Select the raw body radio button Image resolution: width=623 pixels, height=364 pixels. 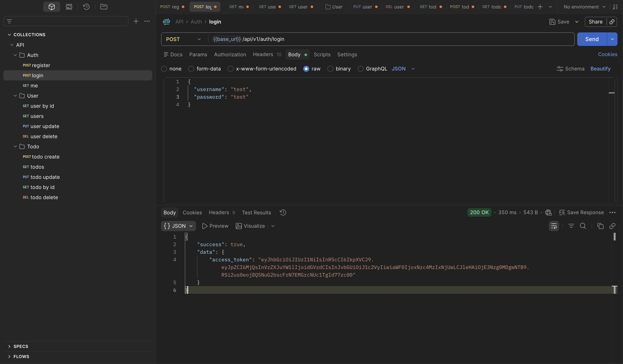306,69
